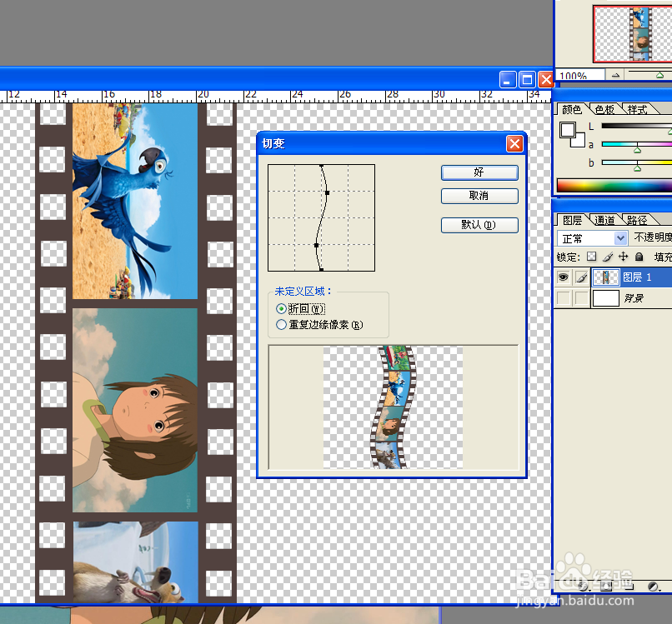The width and height of the screenshot is (672, 624).
Task: Select the 颜色 tab
Action: 572,110
